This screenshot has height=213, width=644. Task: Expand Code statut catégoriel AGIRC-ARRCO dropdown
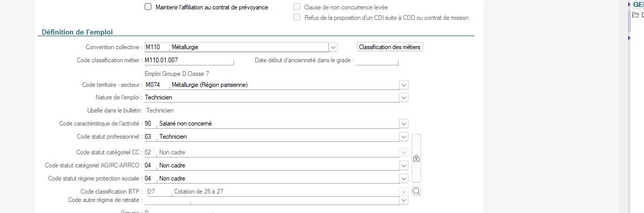click(403, 165)
